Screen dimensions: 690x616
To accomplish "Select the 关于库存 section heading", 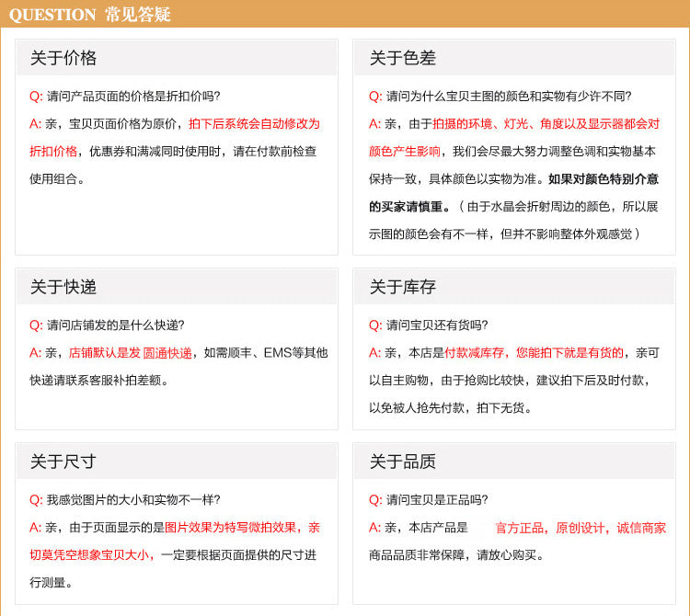I will pyautogui.click(x=403, y=287).
